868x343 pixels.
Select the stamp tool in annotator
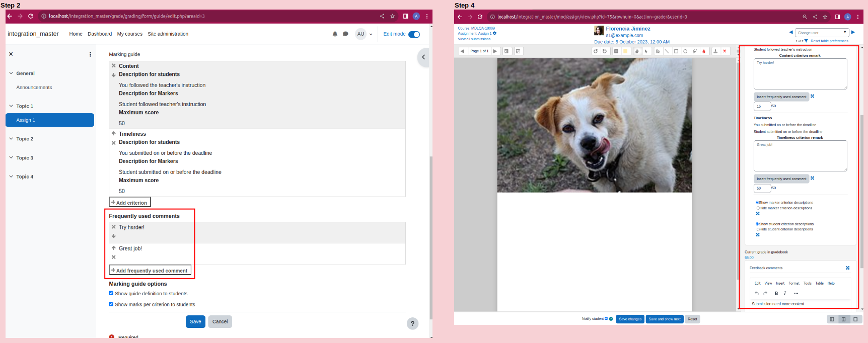(715, 51)
